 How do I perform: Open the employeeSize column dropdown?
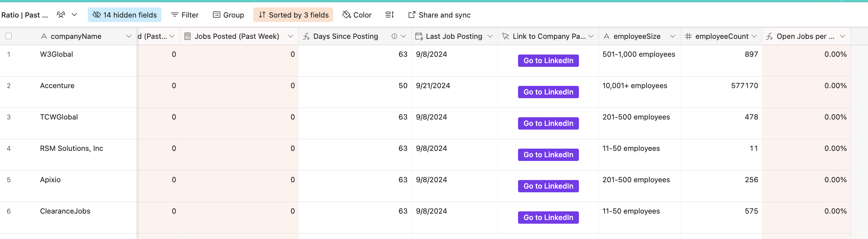coord(672,36)
